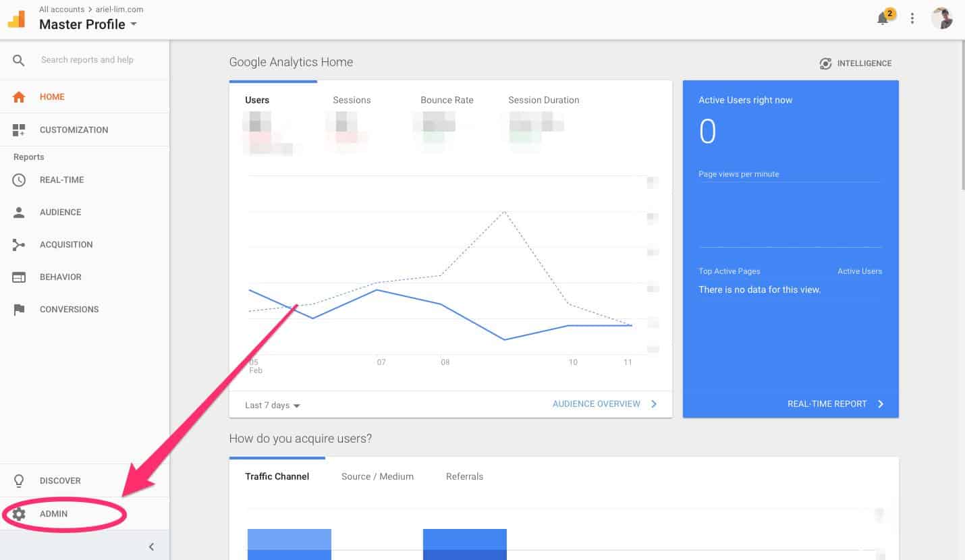This screenshot has width=965, height=560.
Task: Click the Acquisition branching icon
Action: [x=19, y=245]
